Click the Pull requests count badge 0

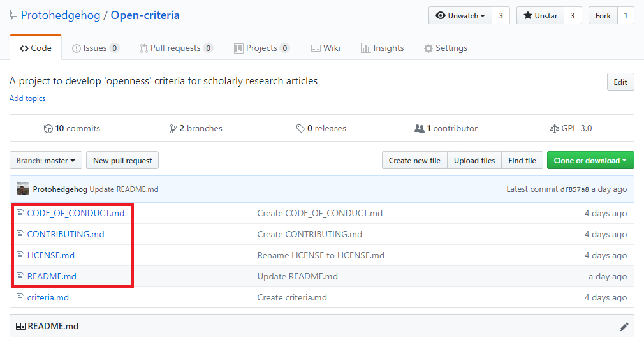(209, 48)
